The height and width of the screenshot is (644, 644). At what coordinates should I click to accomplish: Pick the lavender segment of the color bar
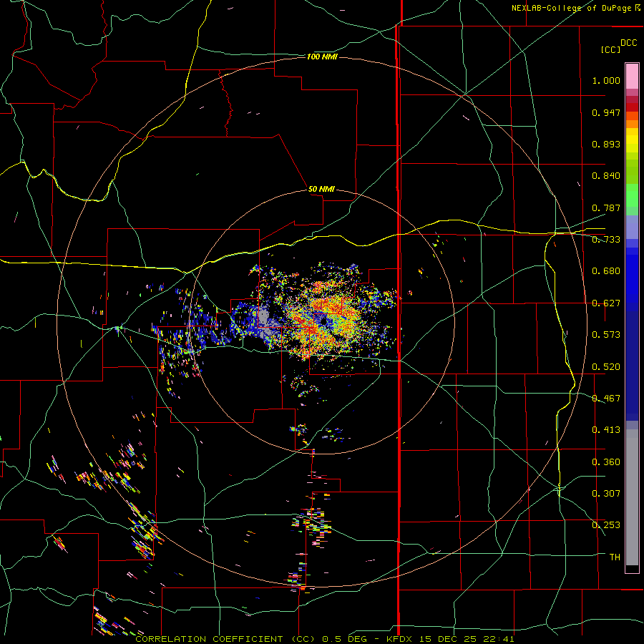click(x=632, y=227)
